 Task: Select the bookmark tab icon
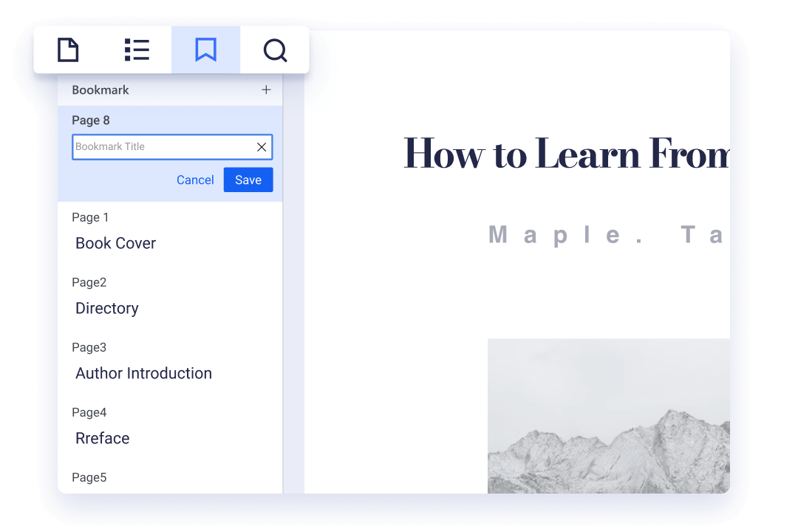tap(205, 50)
